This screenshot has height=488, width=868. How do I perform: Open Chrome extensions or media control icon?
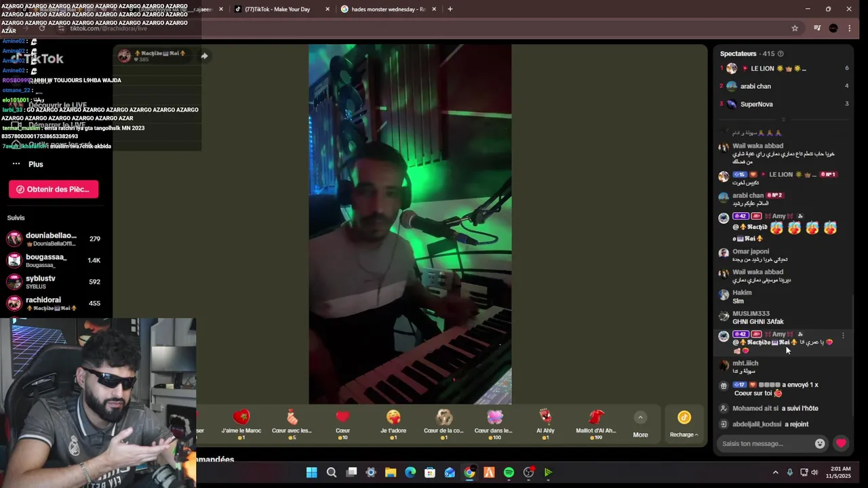click(x=817, y=28)
